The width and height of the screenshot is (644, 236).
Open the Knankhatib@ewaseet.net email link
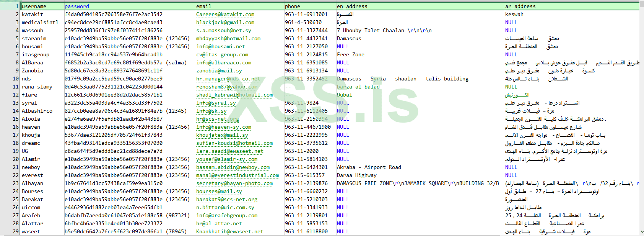click(x=230, y=231)
